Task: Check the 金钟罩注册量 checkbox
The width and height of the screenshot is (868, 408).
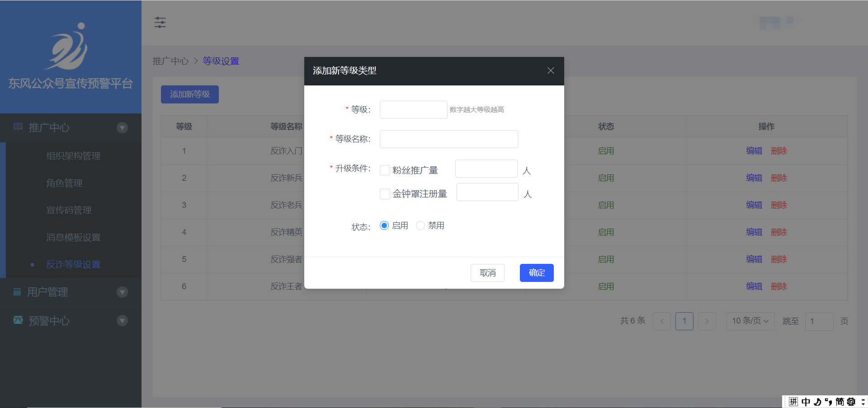Action: tap(385, 194)
